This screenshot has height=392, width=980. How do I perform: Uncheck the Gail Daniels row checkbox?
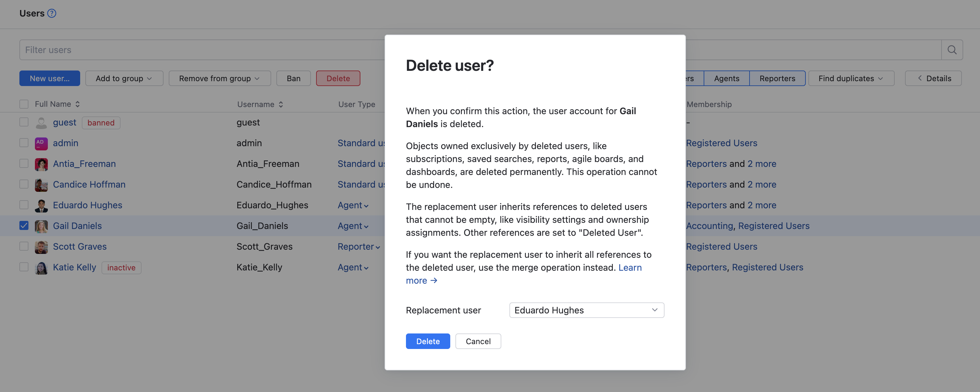[24, 226]
